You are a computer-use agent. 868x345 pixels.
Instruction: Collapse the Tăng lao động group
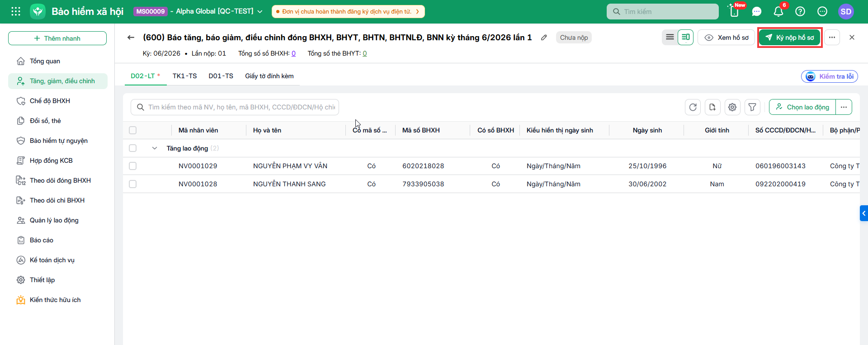pos(155,148)
